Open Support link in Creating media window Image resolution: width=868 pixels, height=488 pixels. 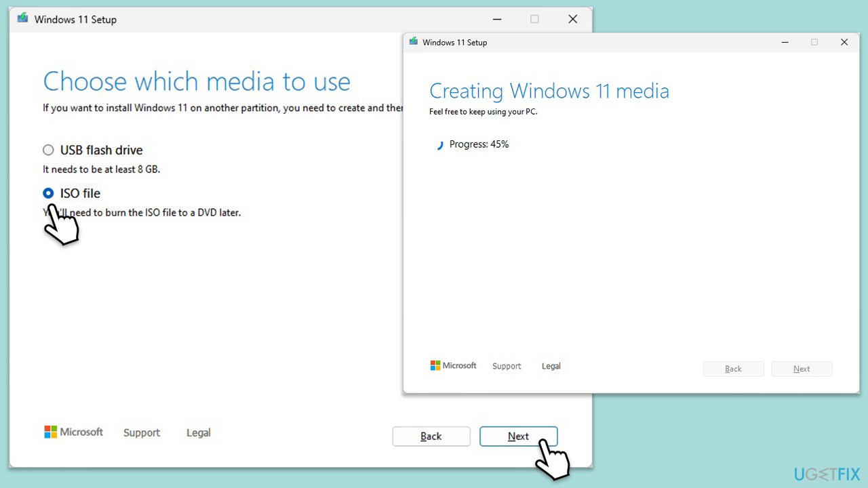click(507, 366)
